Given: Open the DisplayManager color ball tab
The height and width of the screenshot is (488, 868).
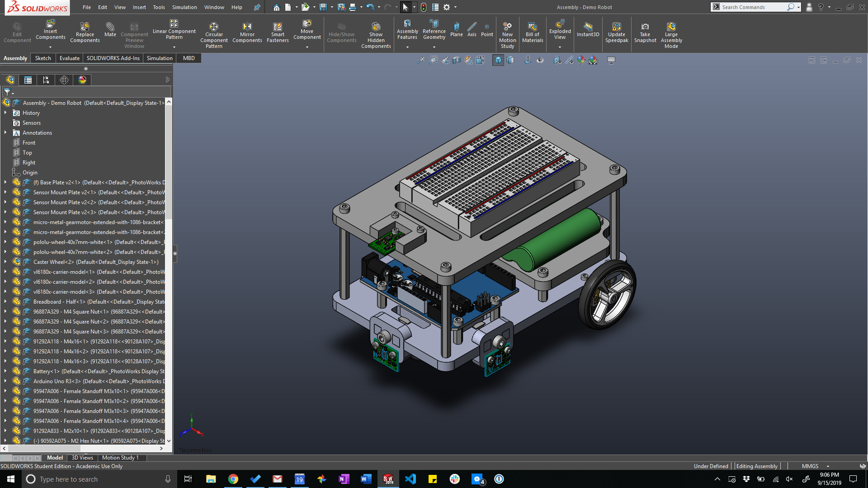Looking at the screenshot, I should (82, 80).
